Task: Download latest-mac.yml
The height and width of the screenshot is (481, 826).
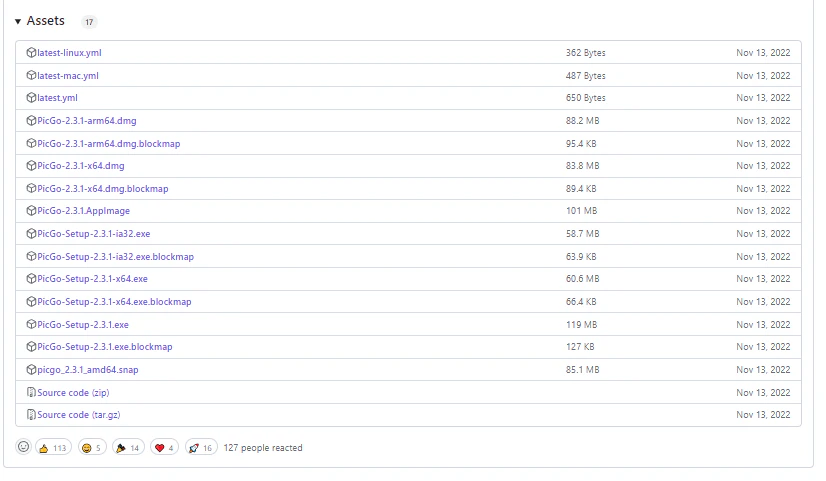Action: (x=68, y=75)
